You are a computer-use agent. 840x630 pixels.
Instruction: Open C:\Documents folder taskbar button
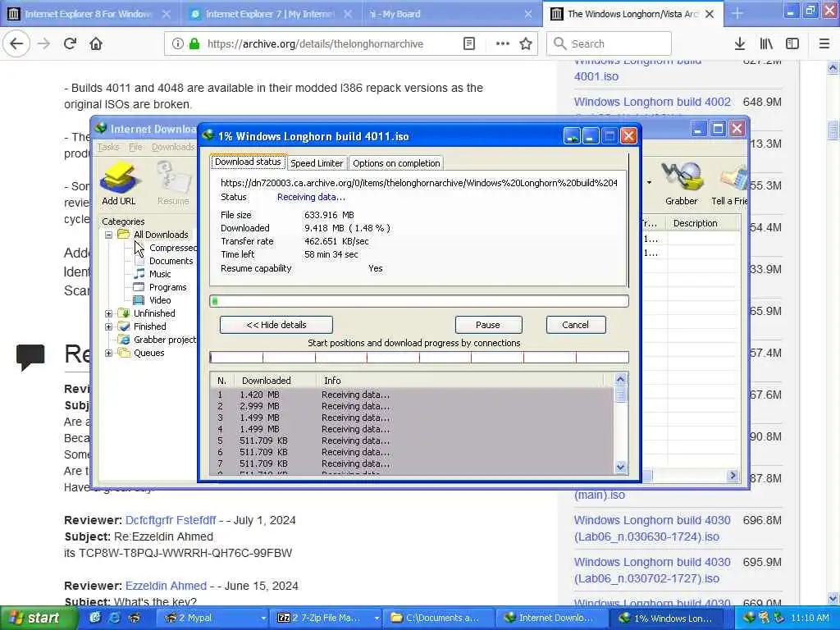coord(438,619)
